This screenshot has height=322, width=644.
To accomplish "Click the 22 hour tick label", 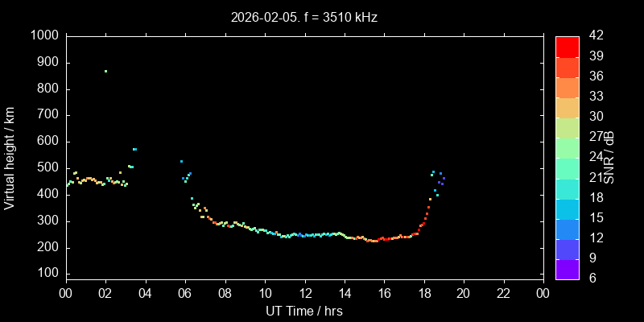I will tap(503, 292).
